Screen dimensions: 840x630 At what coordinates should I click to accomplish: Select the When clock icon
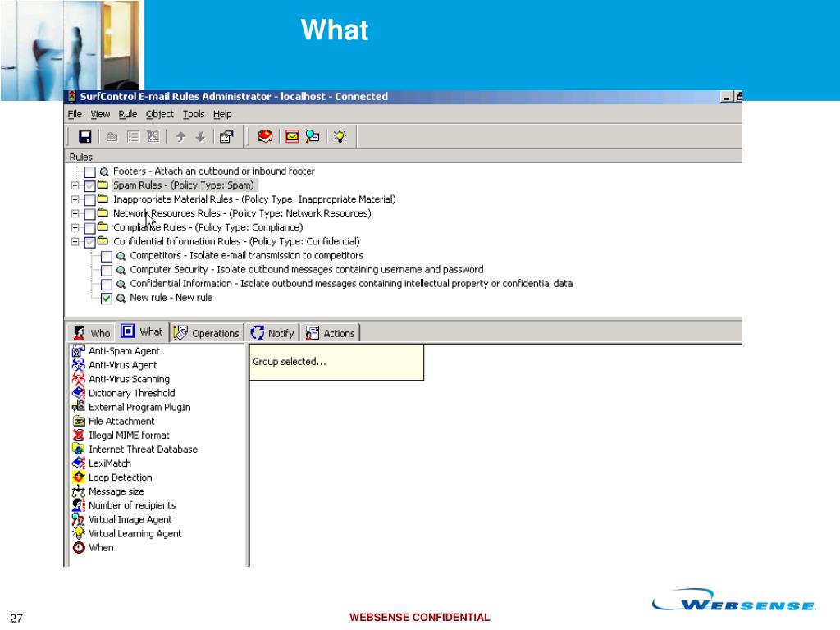[78, 547]
